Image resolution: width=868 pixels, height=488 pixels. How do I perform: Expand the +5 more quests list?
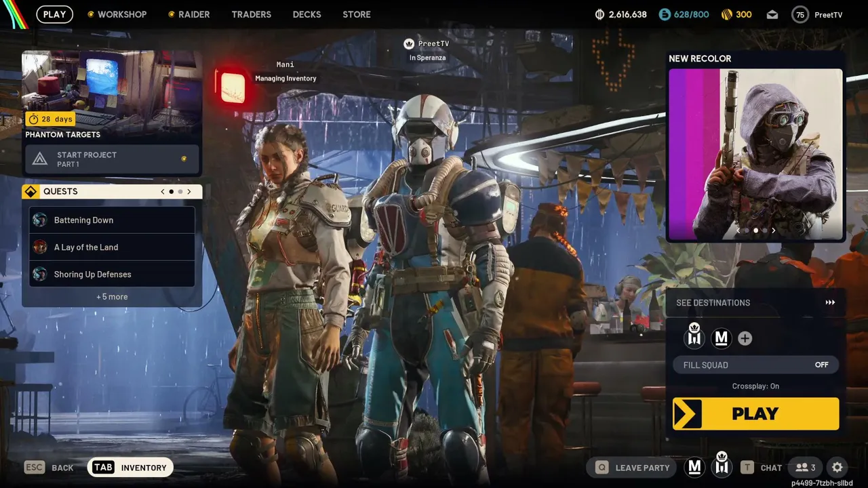tap(112, 297)
